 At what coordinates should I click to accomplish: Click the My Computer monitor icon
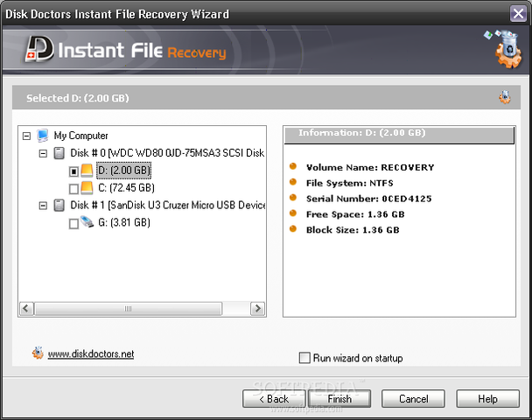click(43, 136)
